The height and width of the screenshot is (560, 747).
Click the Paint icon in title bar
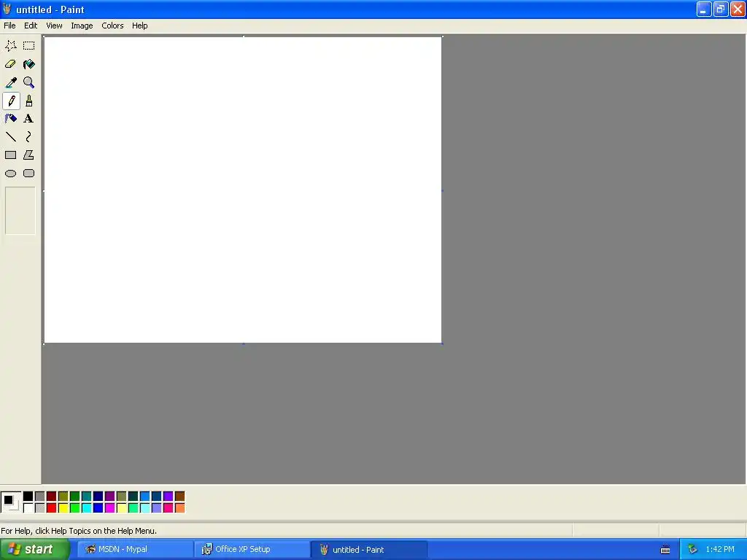pos(7,9)
